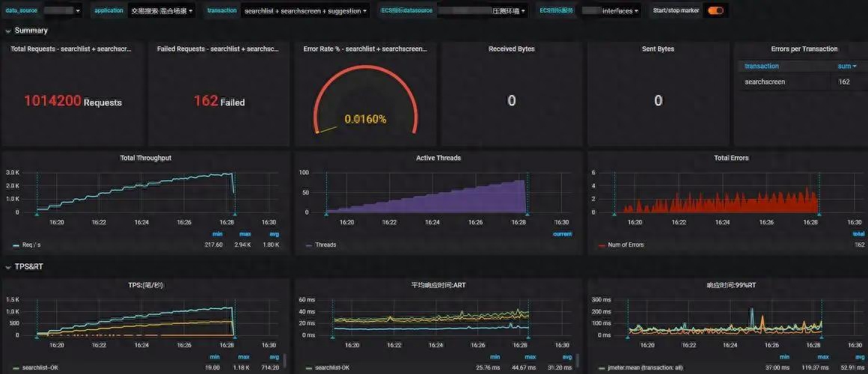Open the data_source dropdown
This screenshot has width=868, height=374.
(62, 10)
